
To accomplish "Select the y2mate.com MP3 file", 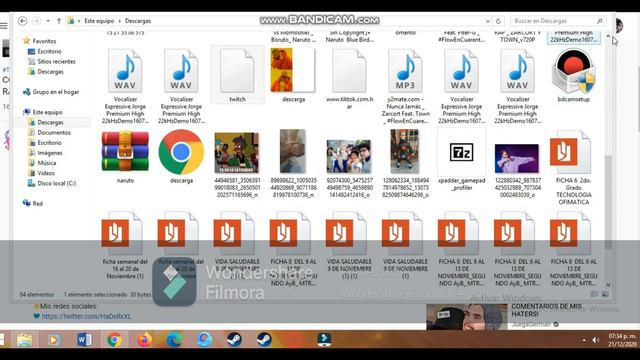I will pos(405,71).
